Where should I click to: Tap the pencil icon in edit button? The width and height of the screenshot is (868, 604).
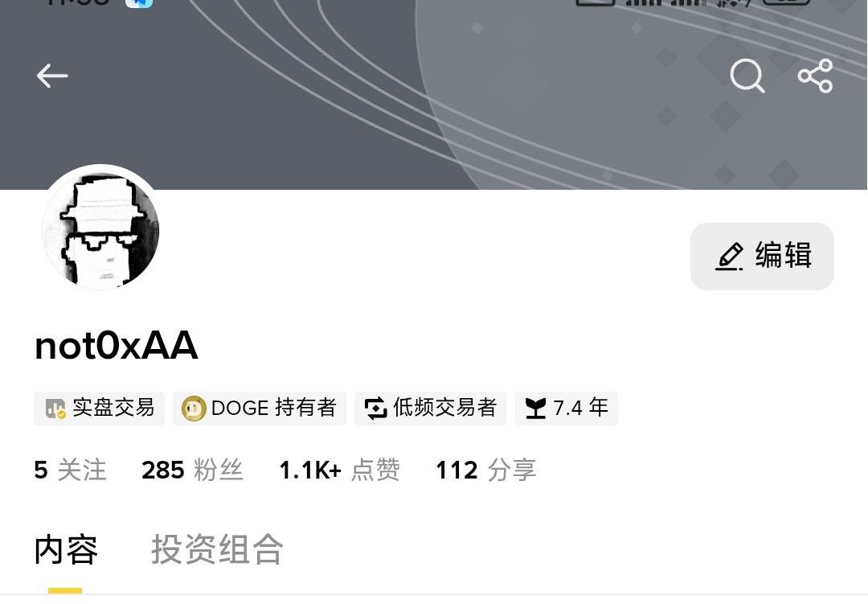[729, 256]
